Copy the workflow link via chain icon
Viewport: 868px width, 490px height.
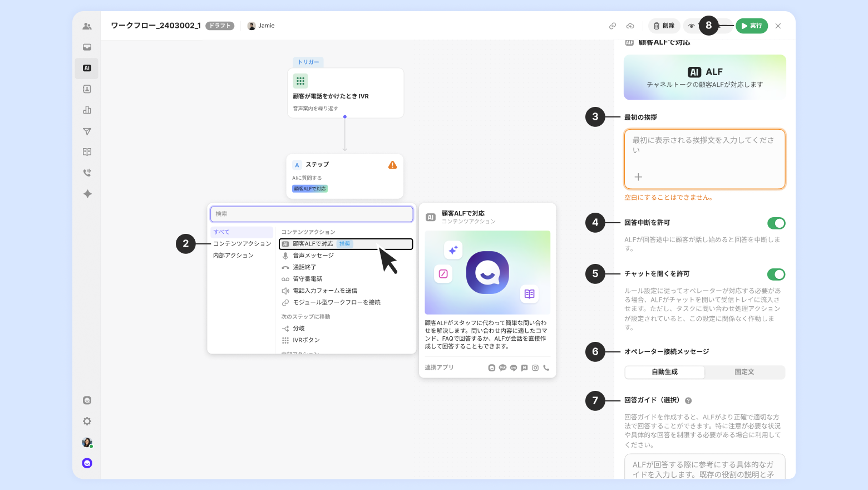click(x=613, y=26)
